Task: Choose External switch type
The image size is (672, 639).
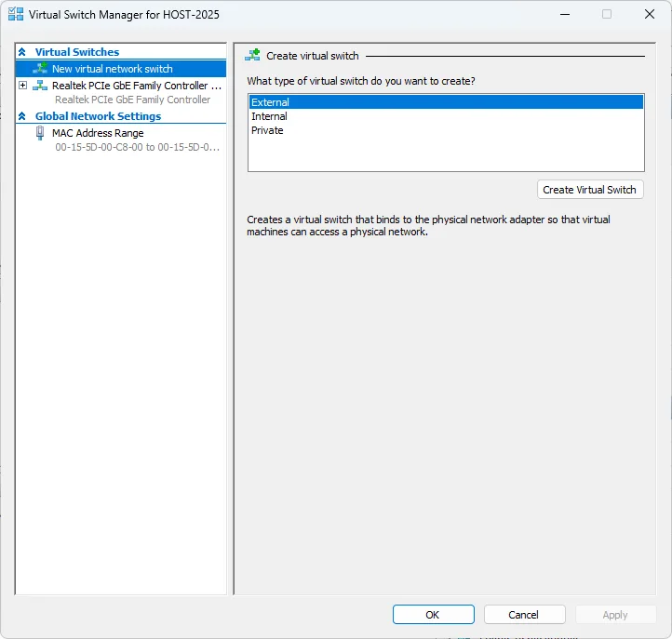Action: [446, 102]
